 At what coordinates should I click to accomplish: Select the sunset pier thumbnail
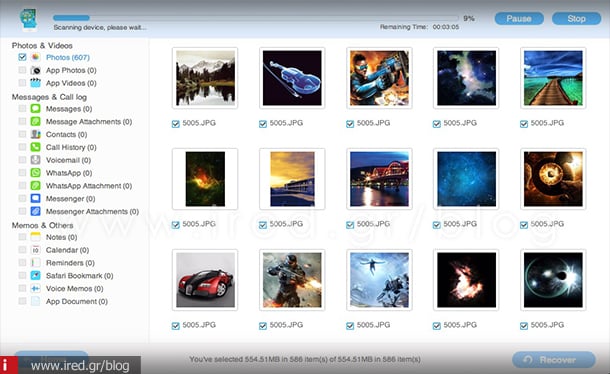point(292,179)
